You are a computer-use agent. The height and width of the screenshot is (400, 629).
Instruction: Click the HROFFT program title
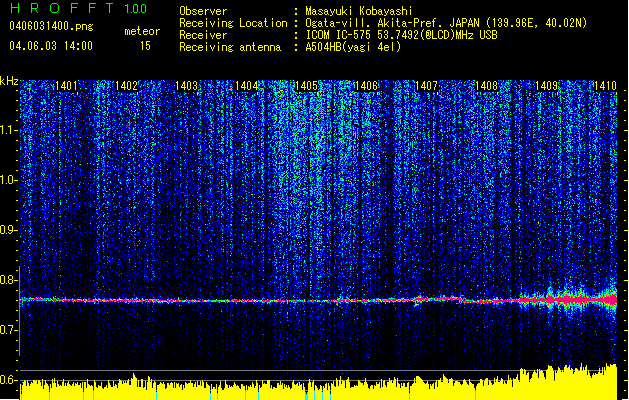(62, 8)
